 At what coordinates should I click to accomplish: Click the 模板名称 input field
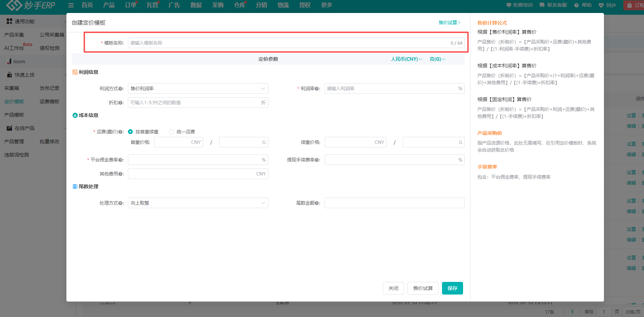[x=288, y=43]
